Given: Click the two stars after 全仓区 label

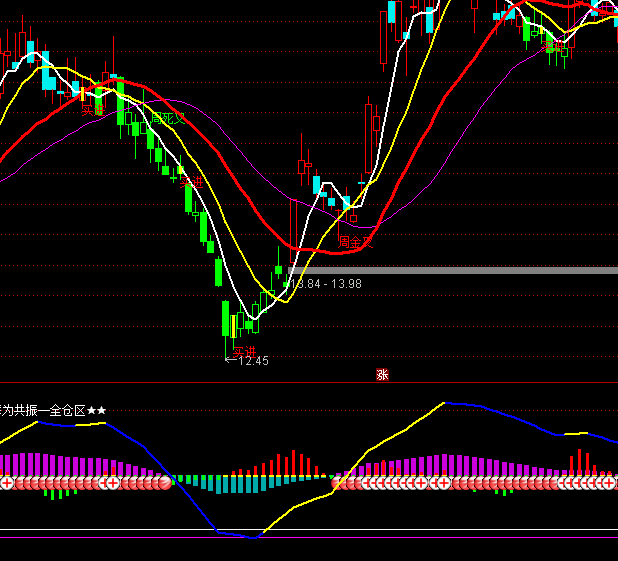Looking at the screenshot, I should click(x=96, y=410).
